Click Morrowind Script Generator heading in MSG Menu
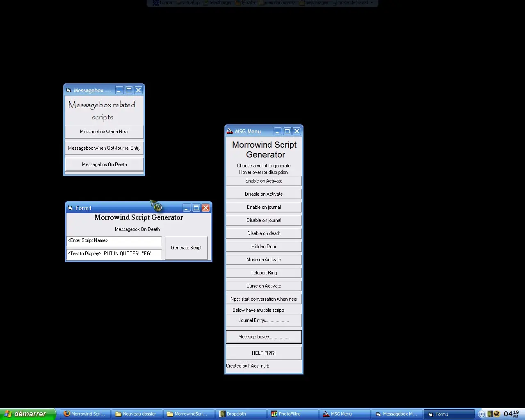This screenshot has width=525, height=420. tap(265, 150)
